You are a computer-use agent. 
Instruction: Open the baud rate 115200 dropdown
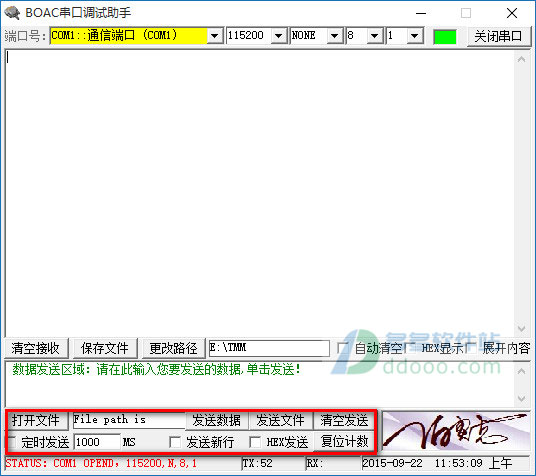[x=279, y=36]
